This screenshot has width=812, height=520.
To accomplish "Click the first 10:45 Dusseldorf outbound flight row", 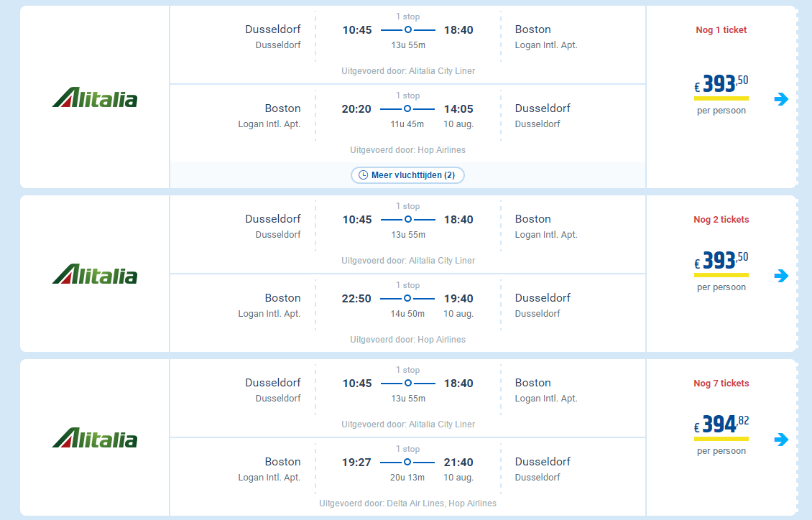I will click(x=407, y=45).
